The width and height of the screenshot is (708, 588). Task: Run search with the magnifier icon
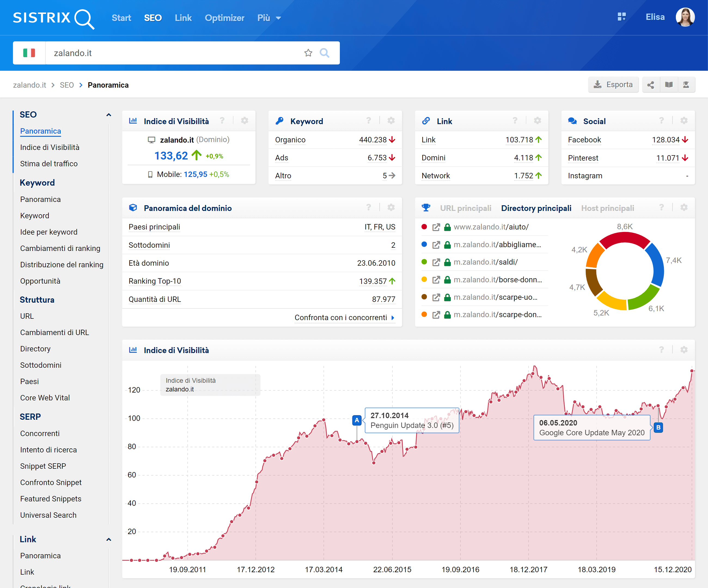(x=324, y=53)
